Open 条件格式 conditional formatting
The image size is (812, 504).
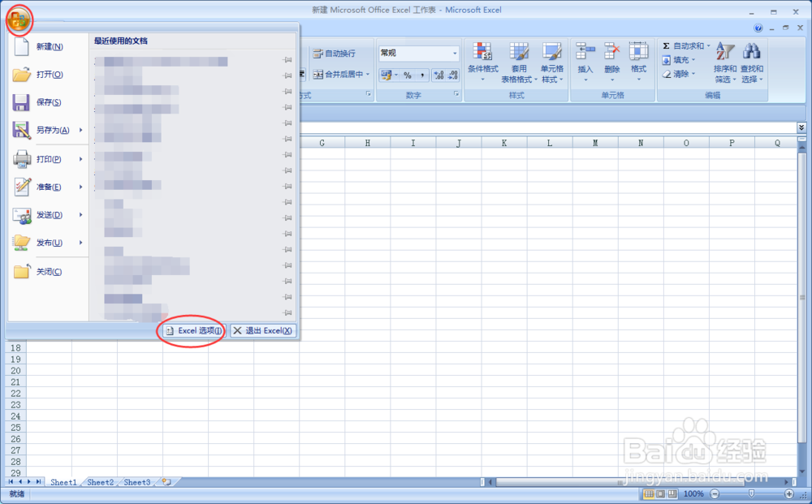pos(482,62)
